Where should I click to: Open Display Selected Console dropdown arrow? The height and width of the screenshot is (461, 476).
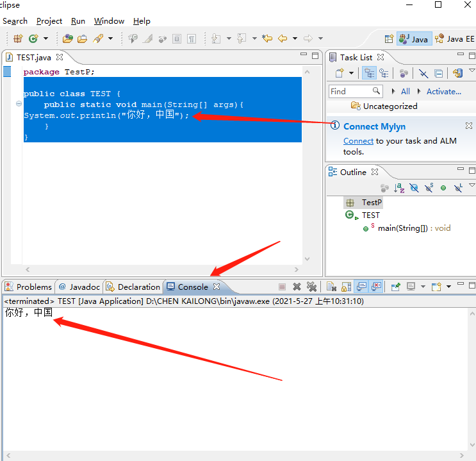click(x=422, y=287)
